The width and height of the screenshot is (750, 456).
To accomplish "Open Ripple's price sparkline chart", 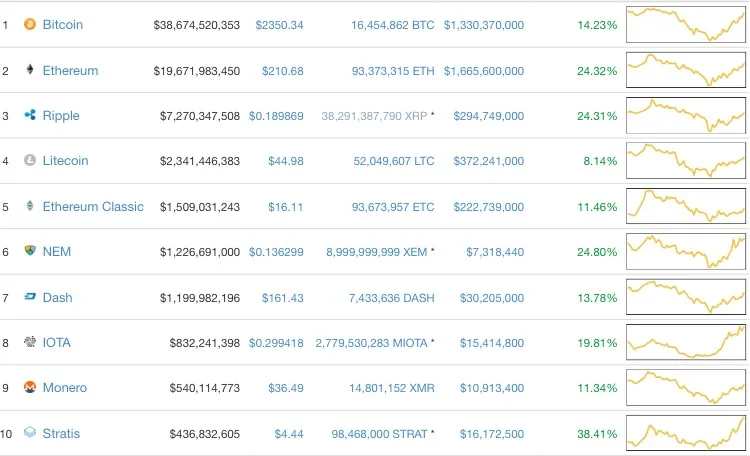I will coord(686,115).
